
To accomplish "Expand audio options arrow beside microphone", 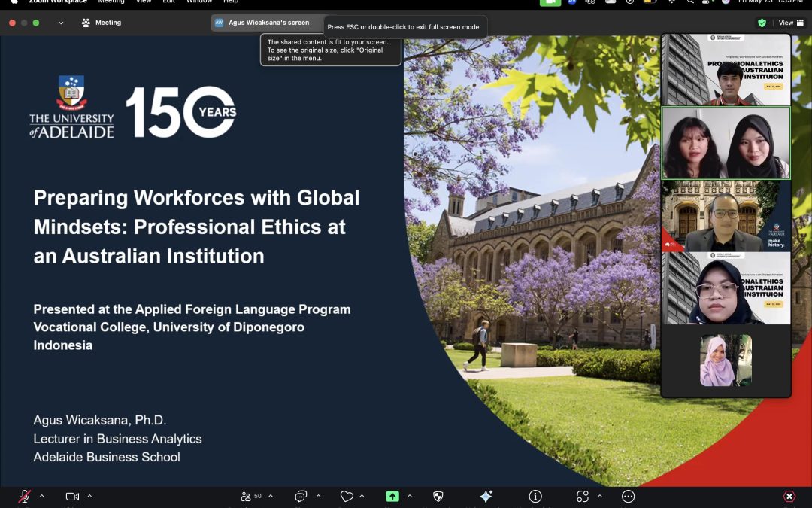I will tap(42, 496).
